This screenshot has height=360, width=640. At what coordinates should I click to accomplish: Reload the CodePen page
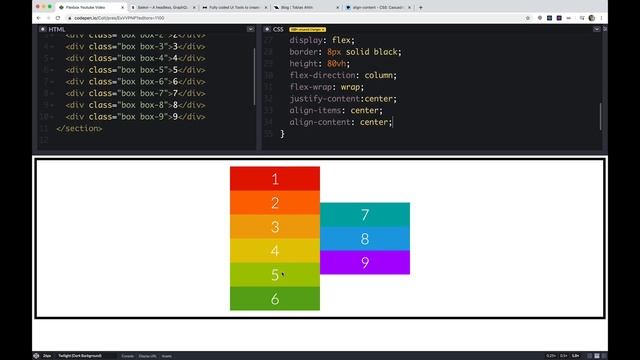(58, 18)
